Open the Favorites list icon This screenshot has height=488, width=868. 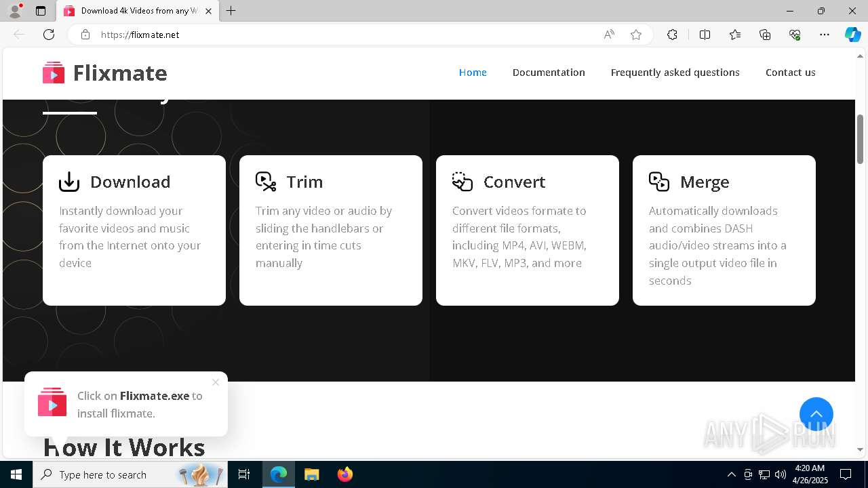[x=735, y=35]
